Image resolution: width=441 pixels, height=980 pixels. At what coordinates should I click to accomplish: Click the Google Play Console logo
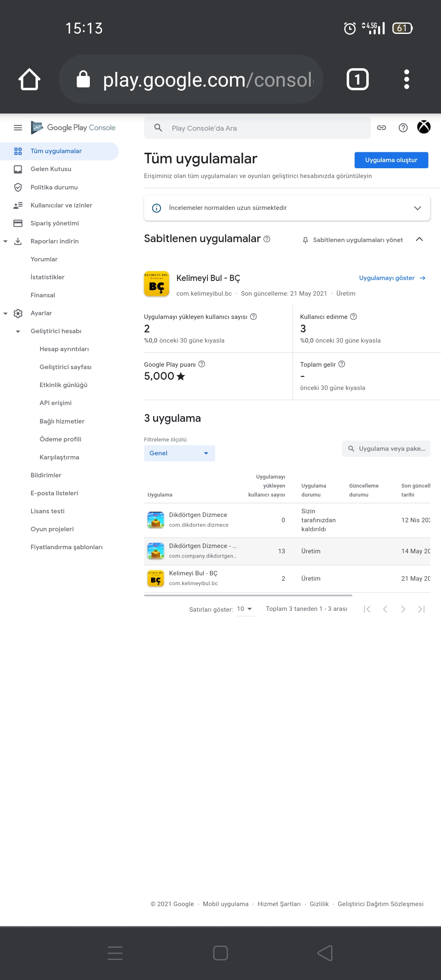(x=73, y=128)
